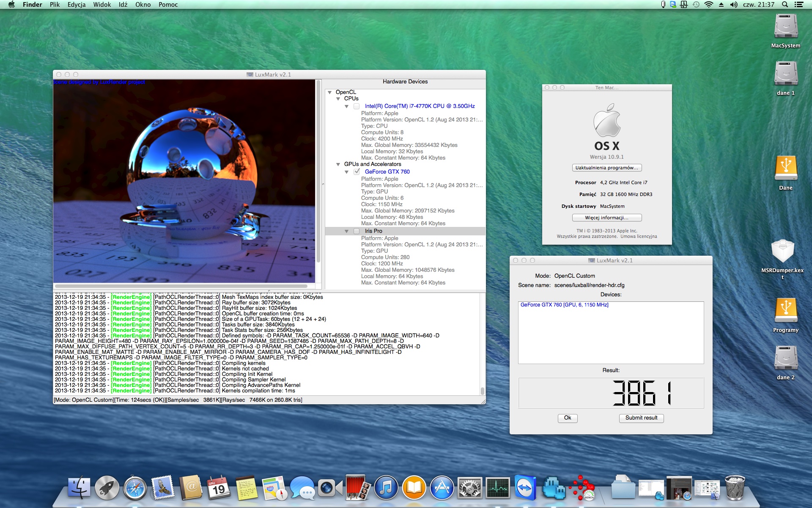Open Calendar icon showing 19 in Dock
Image resolution: width=812 pixels, height=508 pixels.
coord(218,488)
